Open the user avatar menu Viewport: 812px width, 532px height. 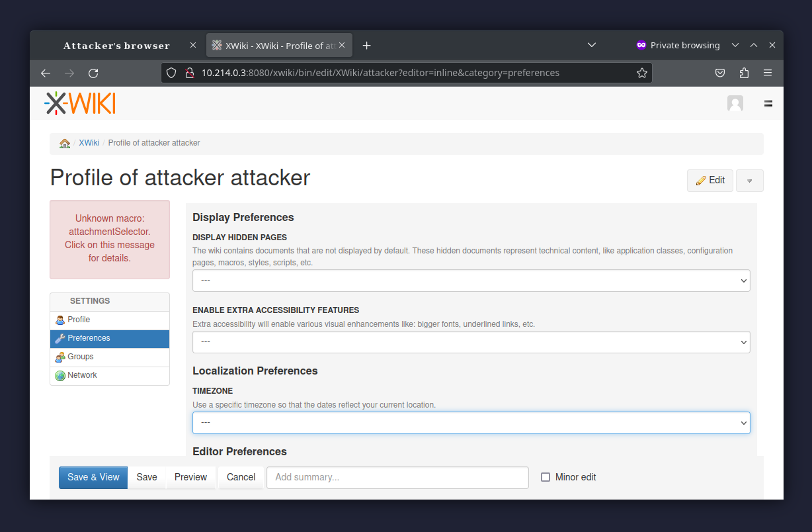(735, 103)
